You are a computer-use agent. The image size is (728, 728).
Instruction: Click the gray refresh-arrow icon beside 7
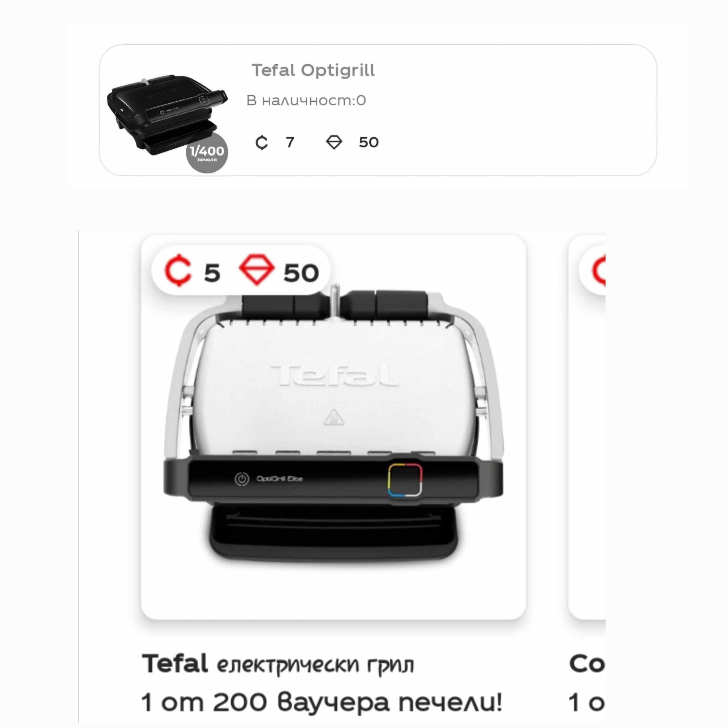click(262, 143)
